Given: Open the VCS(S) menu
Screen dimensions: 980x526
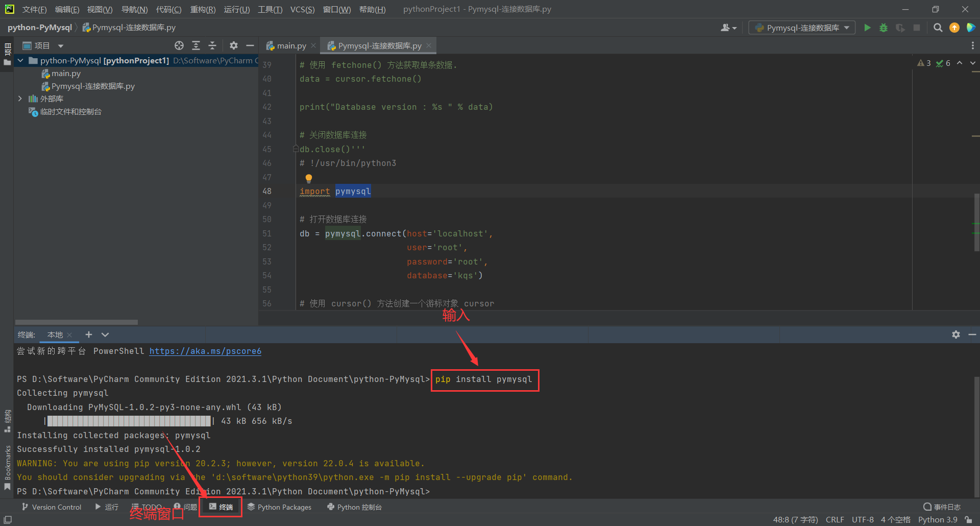Looking at the screenshot, I should (302, 9).
